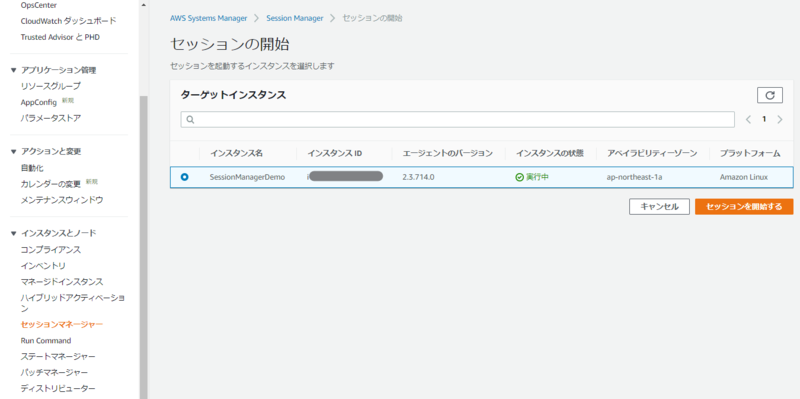Open AppConfig in the sidebar
This screenshot has width=800, height=399.
[39, 103]
